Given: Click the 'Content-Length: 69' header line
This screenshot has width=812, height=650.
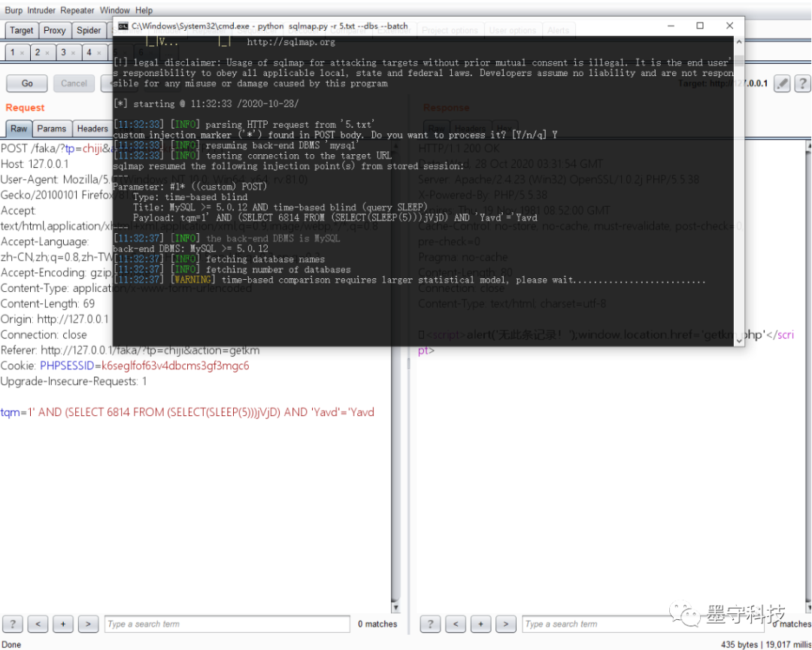Looking at the screenshot, I should point(47,304).
